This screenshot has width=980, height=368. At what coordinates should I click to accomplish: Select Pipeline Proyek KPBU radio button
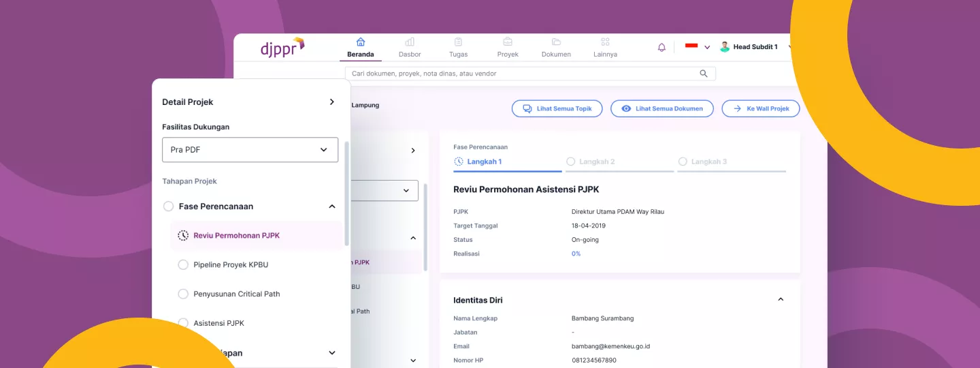(183, 264)
